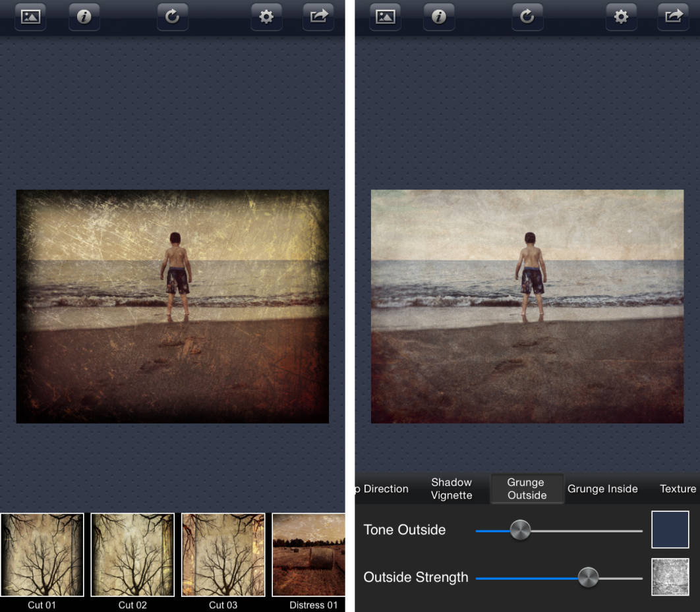Screen dimensions: 700x612
Task: Tap the shuffle/refresh effect icon
Action: pos(172,16)
